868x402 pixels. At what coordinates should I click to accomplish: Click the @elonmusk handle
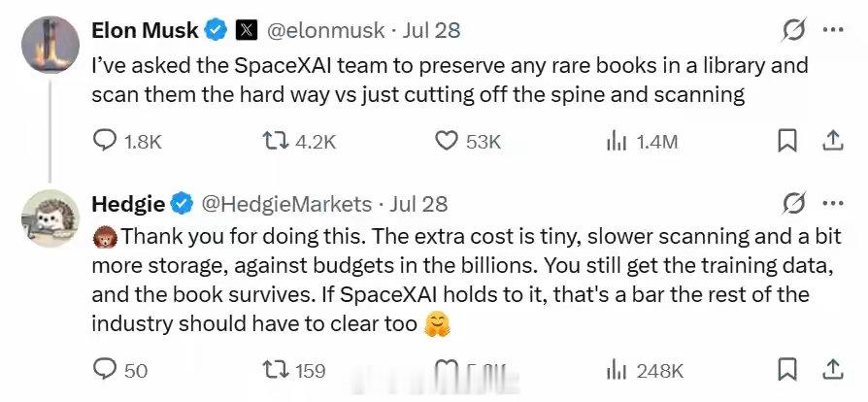pyautogui.click(x=325, y=30)
